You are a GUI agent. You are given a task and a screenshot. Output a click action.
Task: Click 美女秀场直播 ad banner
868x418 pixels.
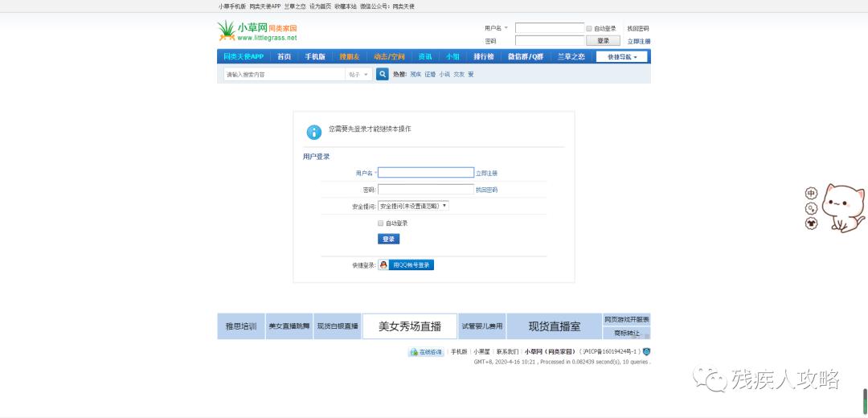point(410,326)
